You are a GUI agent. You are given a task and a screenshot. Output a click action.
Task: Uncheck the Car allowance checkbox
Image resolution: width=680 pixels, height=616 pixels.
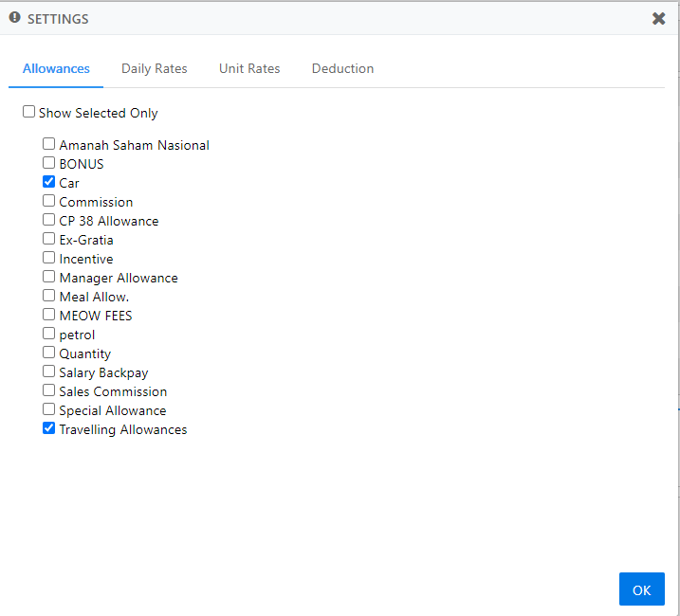pyautogui.click(x=48, y=182)
